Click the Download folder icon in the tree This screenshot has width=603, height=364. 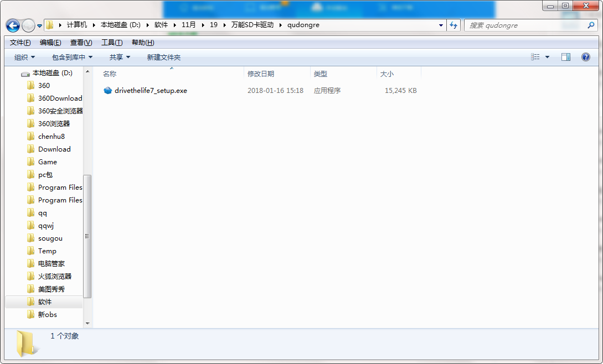pyautogui.click(x=31, y=149)
